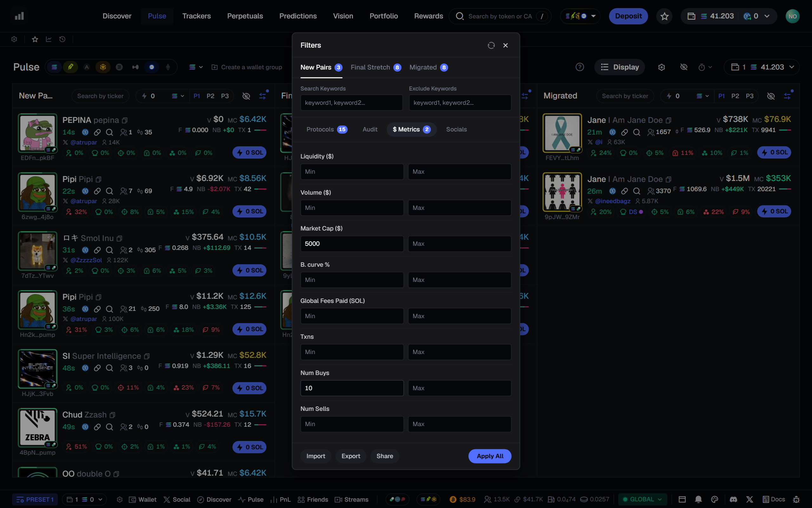This screenshot has height=508, width=812.
Task: Click the bug report icon in bottom bar
Action: (796, 499)
